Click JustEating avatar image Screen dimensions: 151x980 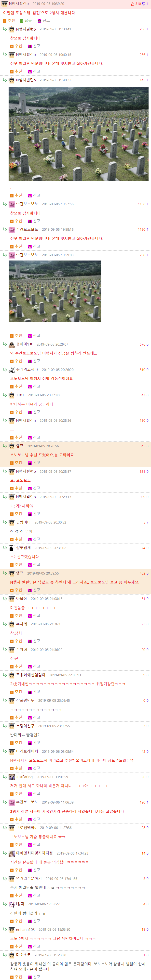pos(12,777)
